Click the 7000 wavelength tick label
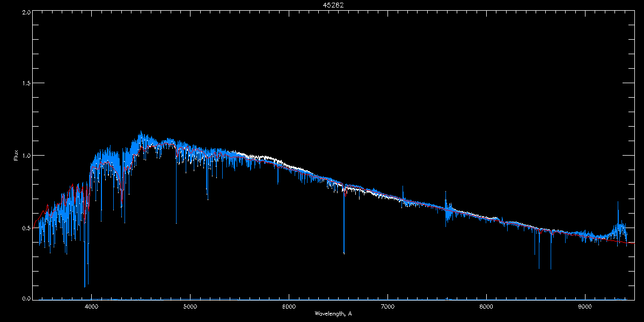 pos(387,307)
